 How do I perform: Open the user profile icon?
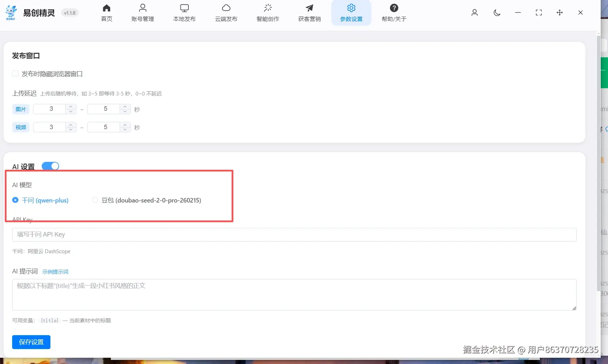(475, 13)
